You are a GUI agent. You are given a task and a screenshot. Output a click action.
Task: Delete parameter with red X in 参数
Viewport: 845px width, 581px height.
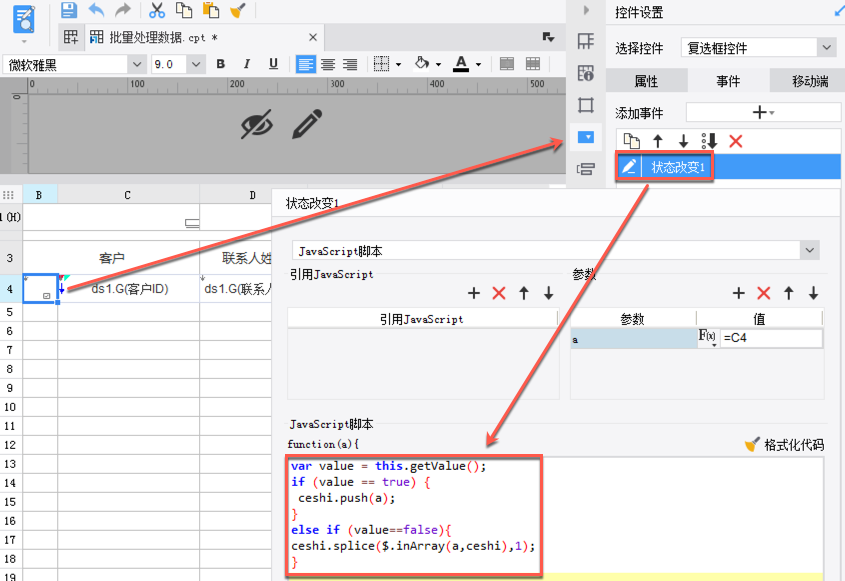tap(764, 293)
